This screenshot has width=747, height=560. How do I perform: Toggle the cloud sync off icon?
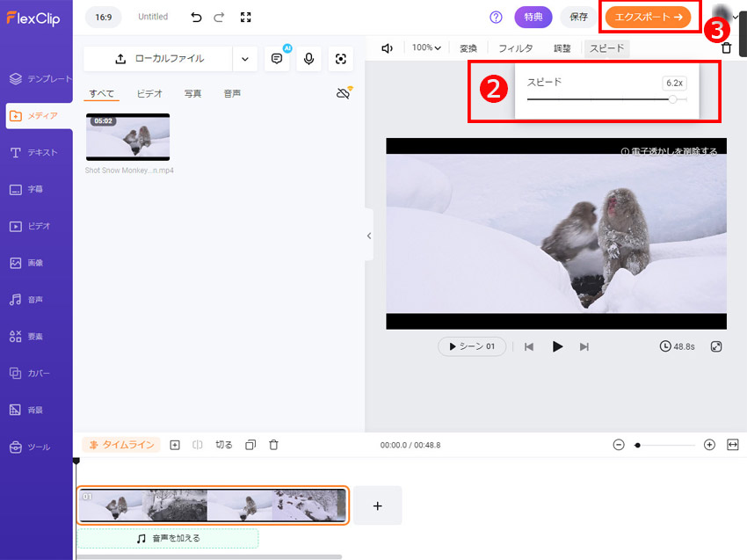point(344,93)
